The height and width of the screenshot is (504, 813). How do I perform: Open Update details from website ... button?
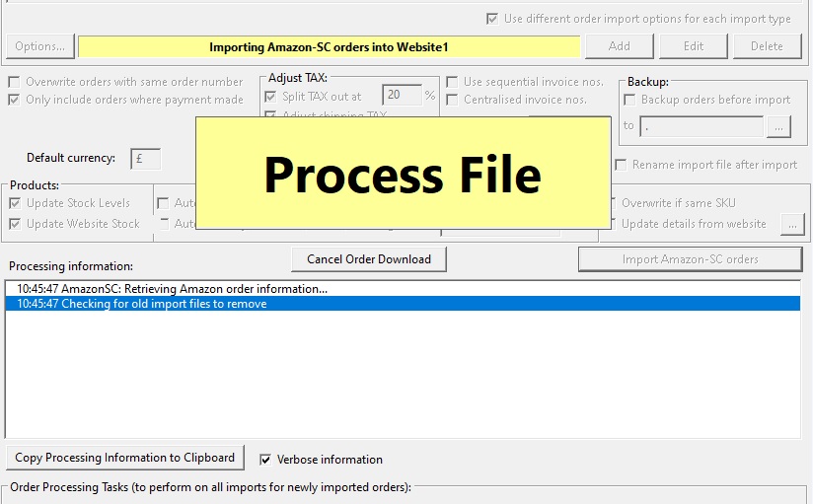click(x=793, y=225)
